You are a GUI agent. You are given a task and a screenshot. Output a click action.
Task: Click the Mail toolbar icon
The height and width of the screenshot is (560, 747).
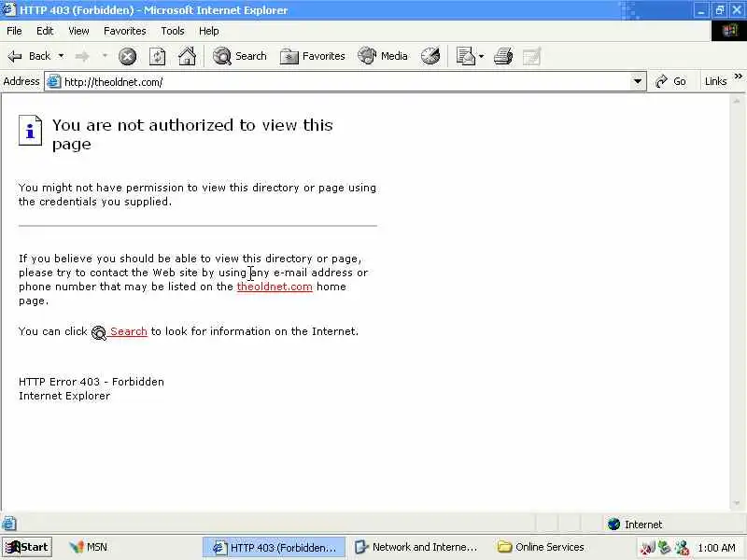coord(465,56)
